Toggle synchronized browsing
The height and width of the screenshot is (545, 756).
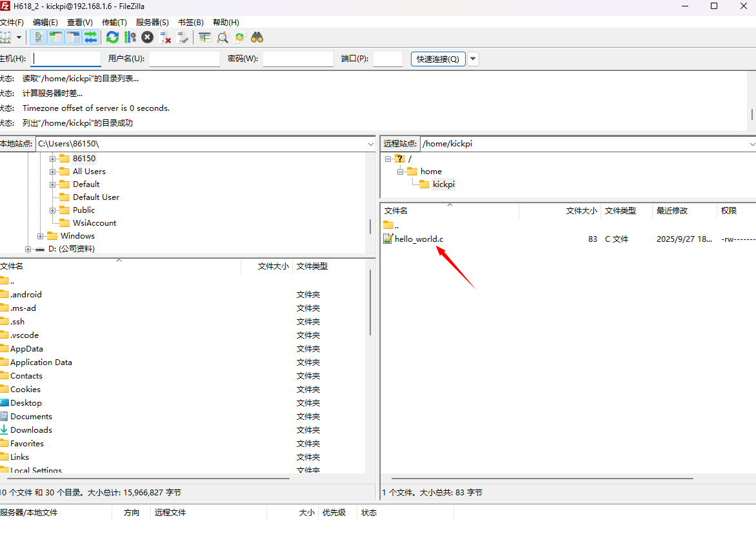click(239, 37)
